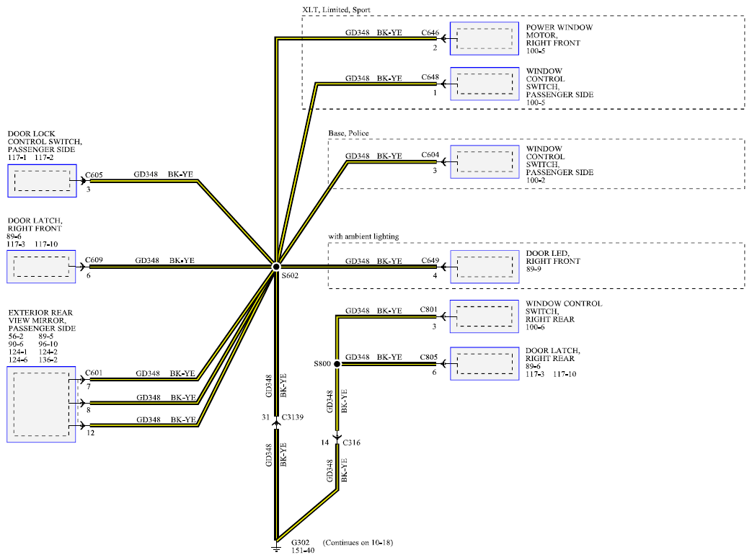Select pin number 14 at connector C316
Screen dimensions: 752x560
click(x=324, y=443)
